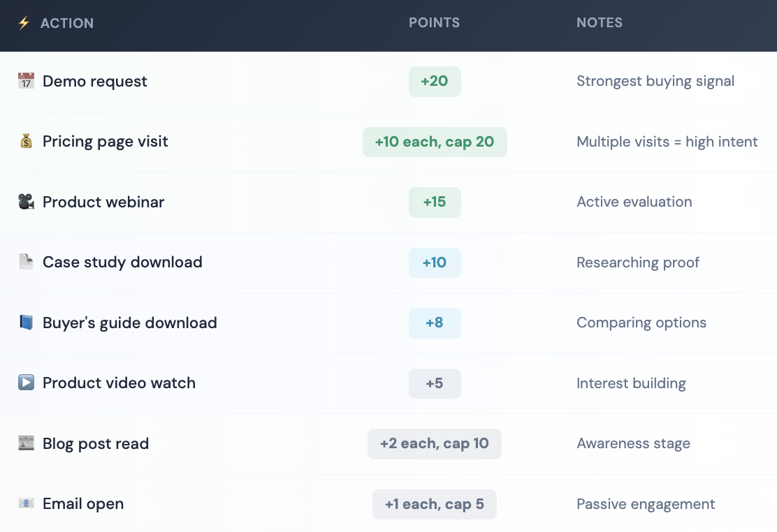
Task: Click the movie camera icon beside Product webinar
Action: coord(25,202)
